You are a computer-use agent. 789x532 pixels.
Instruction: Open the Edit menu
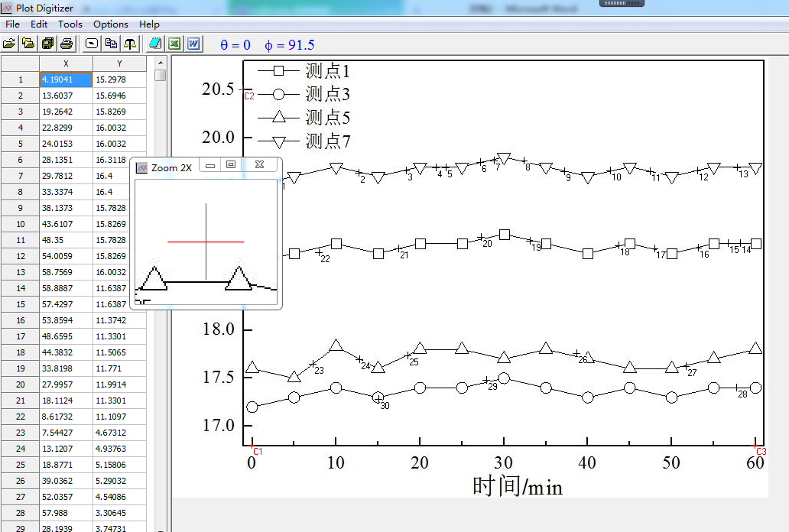[x=38, y=24]
